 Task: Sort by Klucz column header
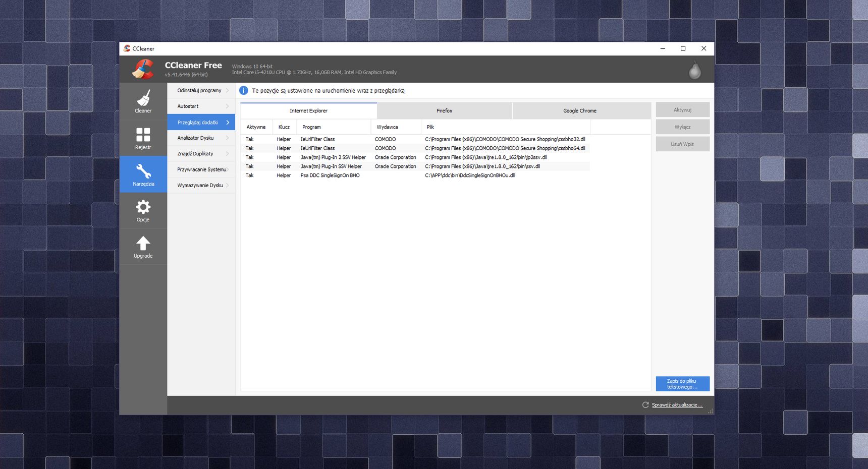[x=284, y=127]
